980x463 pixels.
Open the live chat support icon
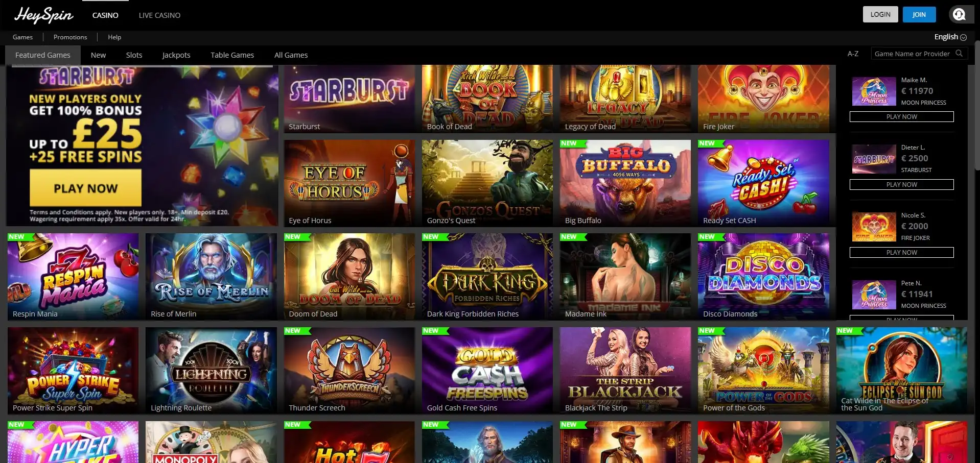tap(959, 14)
